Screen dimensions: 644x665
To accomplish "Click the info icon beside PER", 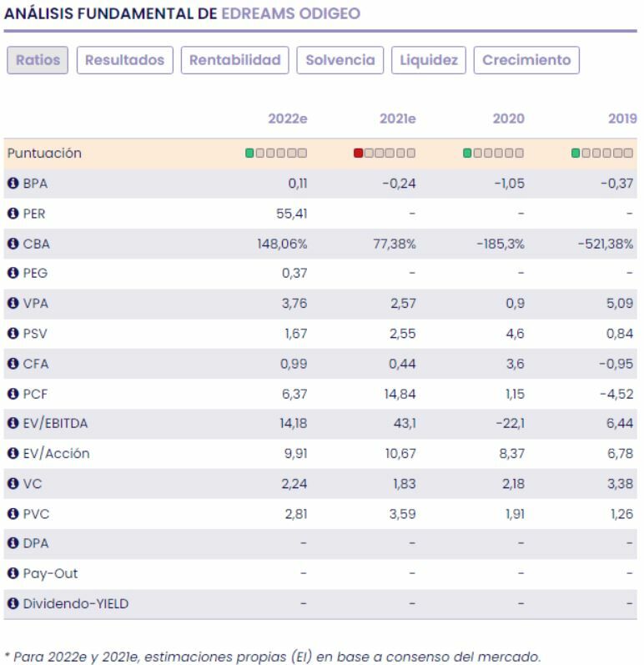I will click(x=13, y=214).
